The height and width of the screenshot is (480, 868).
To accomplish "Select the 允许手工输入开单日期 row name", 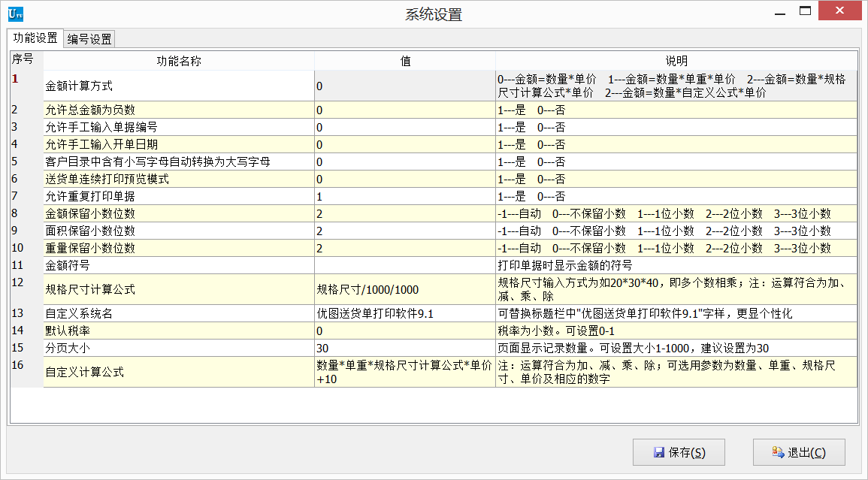I will coord(179,144).
